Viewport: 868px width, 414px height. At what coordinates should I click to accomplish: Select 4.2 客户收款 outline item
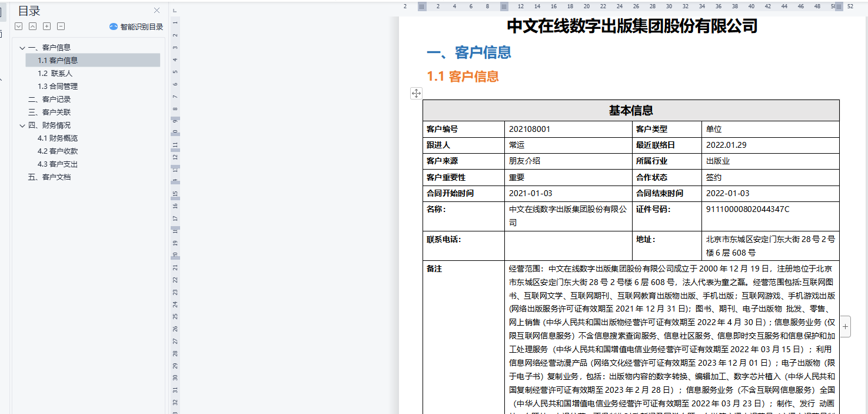coord(58,151)
